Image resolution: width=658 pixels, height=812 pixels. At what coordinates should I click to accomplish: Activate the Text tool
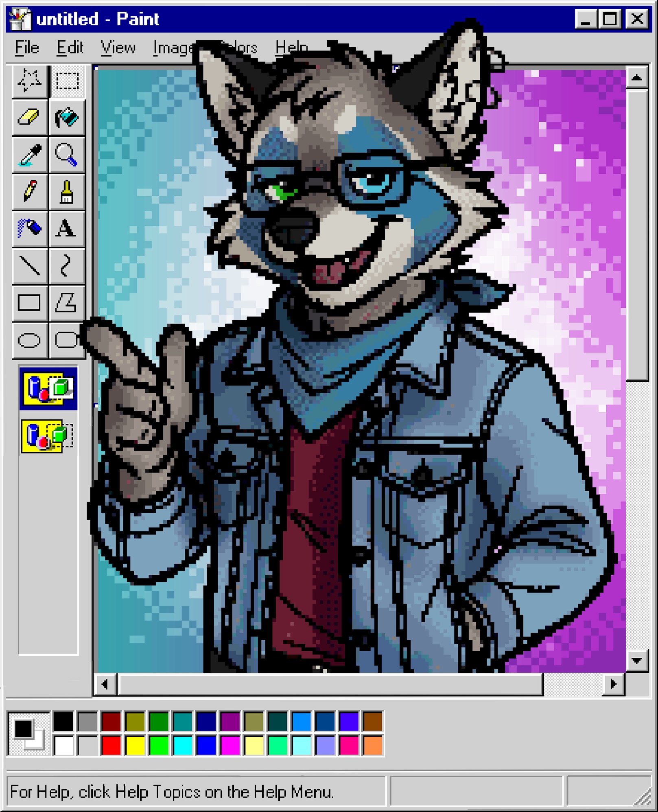click(67, 228)
